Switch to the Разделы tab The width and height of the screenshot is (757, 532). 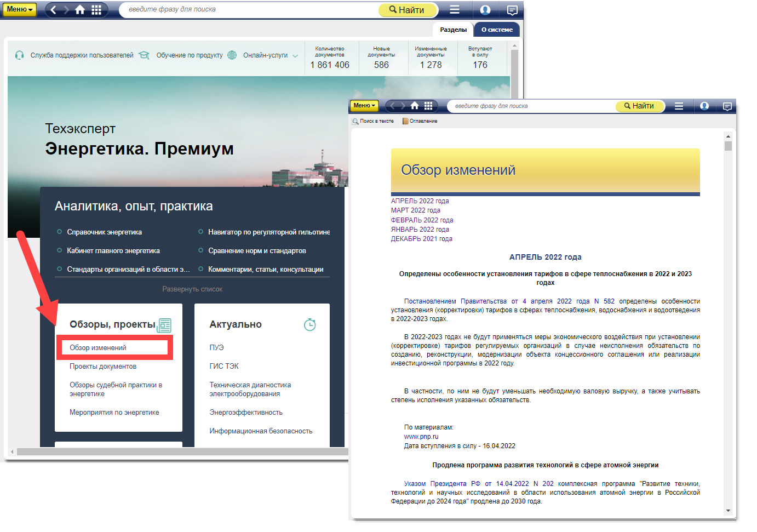click(453, 30)
